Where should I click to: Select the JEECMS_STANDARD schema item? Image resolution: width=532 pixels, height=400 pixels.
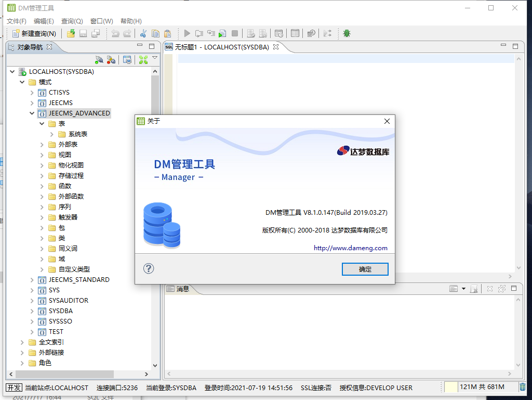tap(79, 280)
